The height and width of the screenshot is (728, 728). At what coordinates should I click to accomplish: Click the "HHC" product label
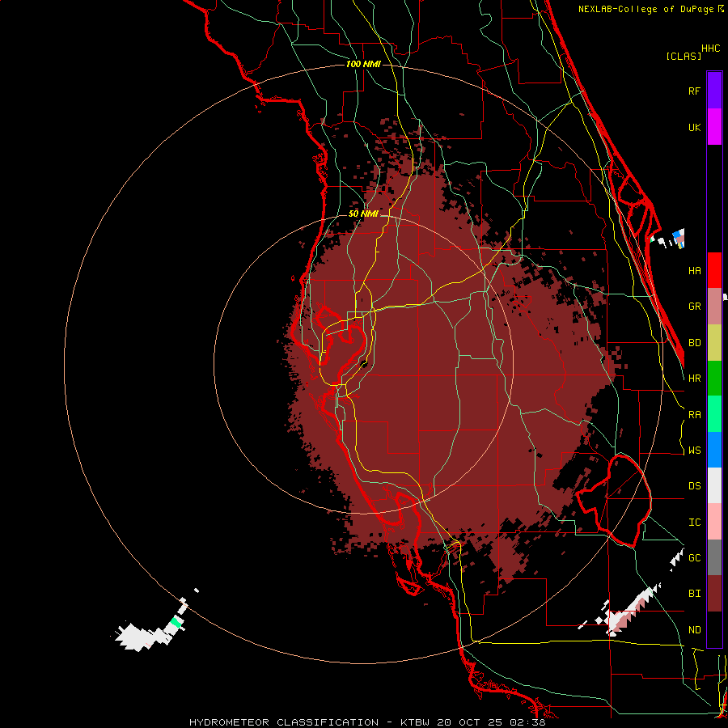click(x=711, y=49)
